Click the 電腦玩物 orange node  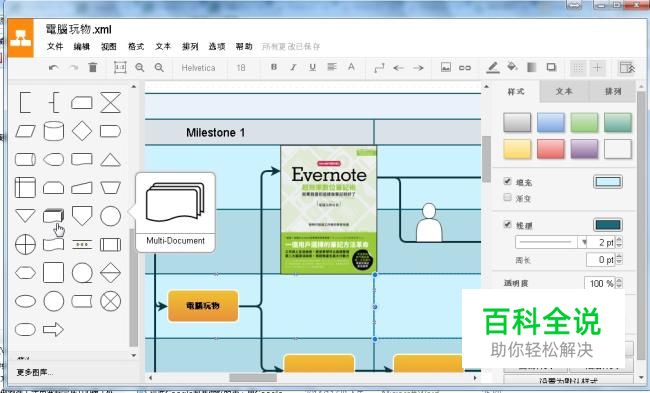pos(203,306)
